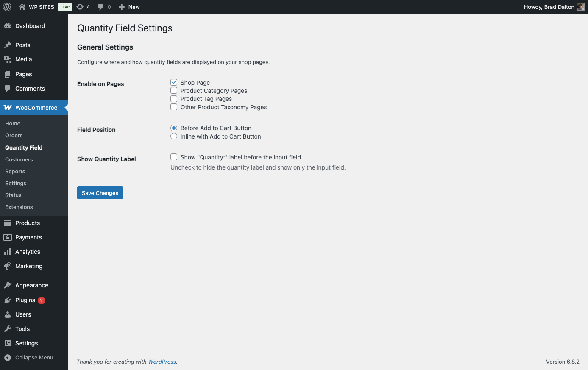Image resolution: width=588 pixels, height=370 pixels.
Task: Open the Products menu item
Action: [x=28, y=223]
